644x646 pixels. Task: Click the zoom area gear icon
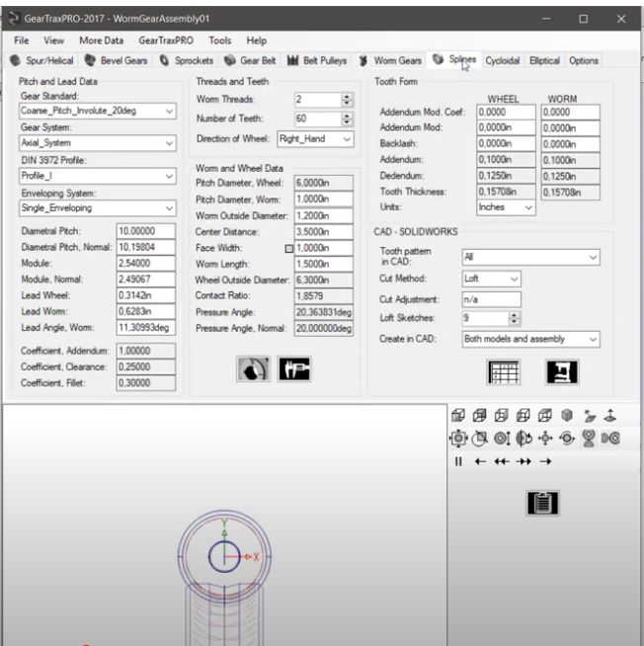(x=480, y=439)
